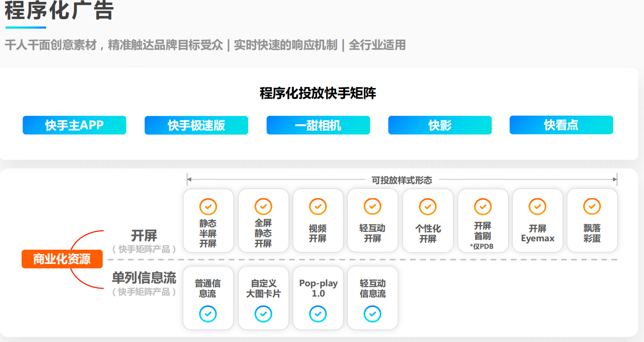Select the 快手极速版 button
644x342 pixels.
point(196,125)
